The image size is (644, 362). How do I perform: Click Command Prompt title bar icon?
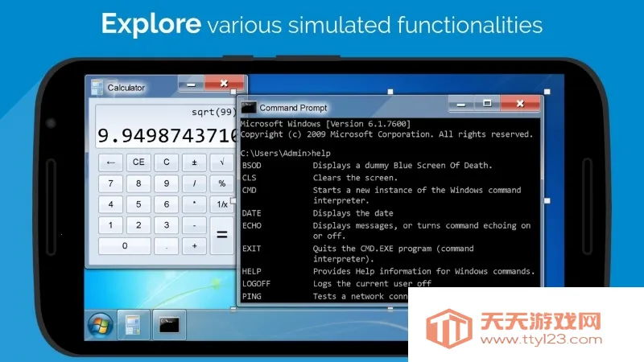click(249, 108)
